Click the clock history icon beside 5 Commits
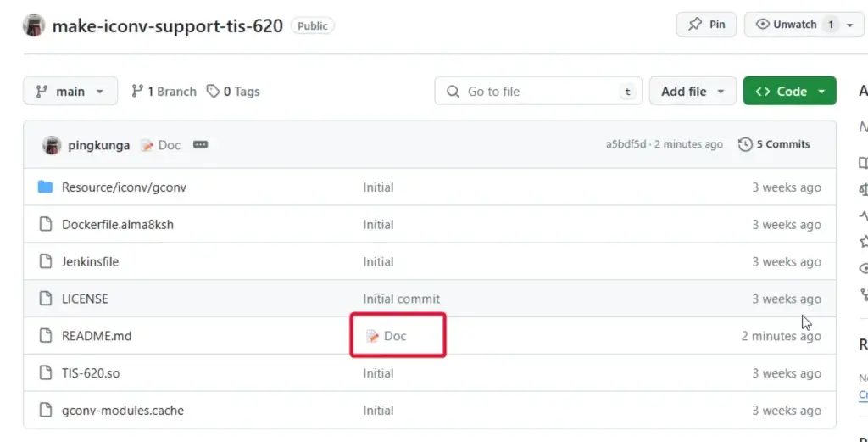Image resolution: width=868 pixels, height=442 pixels. coord(745,144)
